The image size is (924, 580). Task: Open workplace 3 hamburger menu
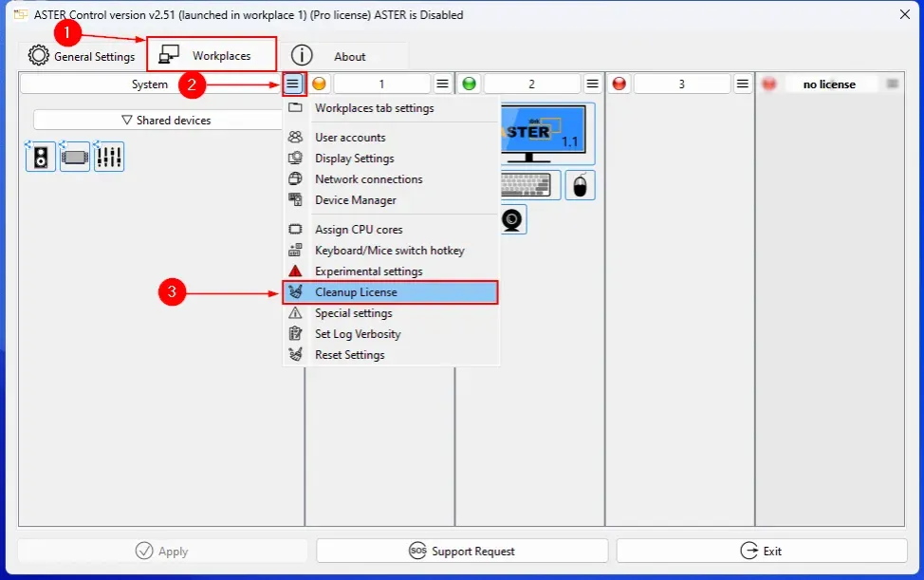[x=743, y=84]
